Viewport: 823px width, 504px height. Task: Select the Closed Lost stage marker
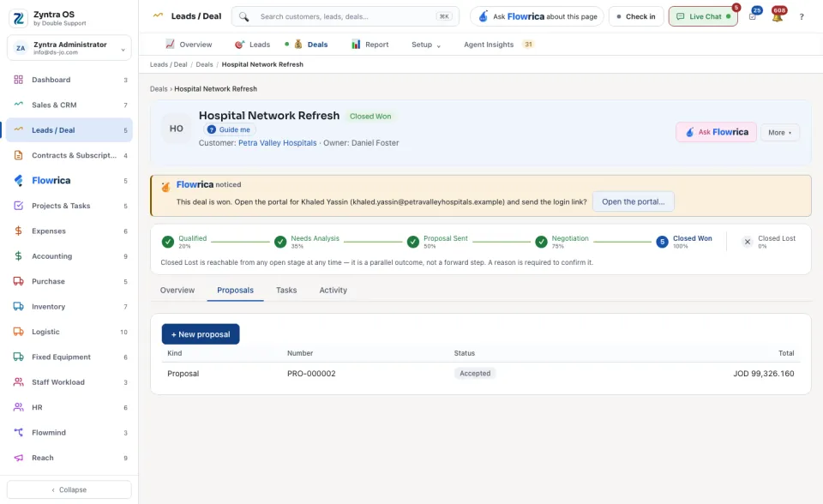pos(748,242)
